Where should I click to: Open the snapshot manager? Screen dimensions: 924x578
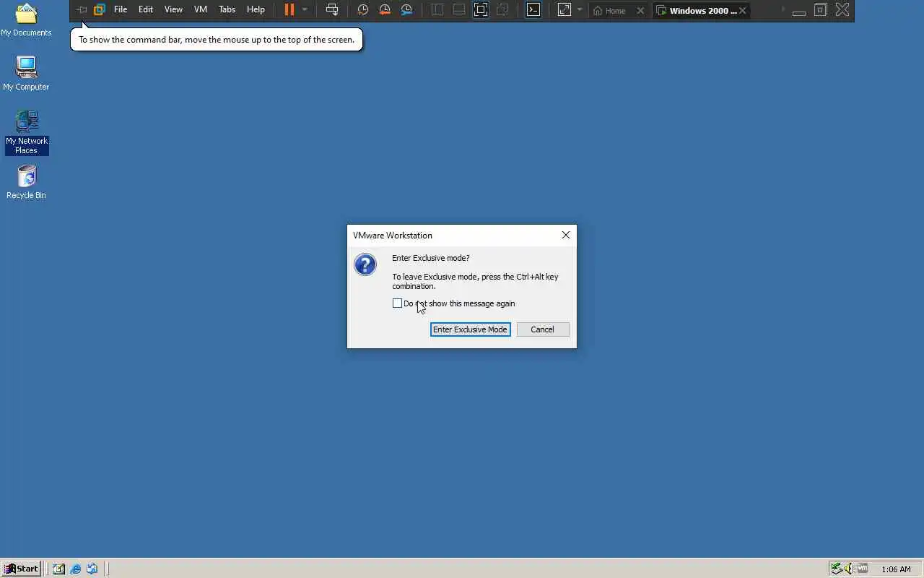coord(407,10)
